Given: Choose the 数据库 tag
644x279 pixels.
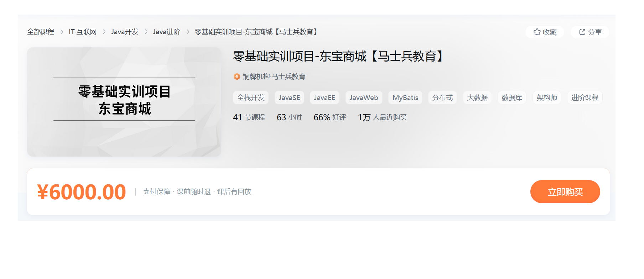Looking at the screenshot, I should click(512, 98).
